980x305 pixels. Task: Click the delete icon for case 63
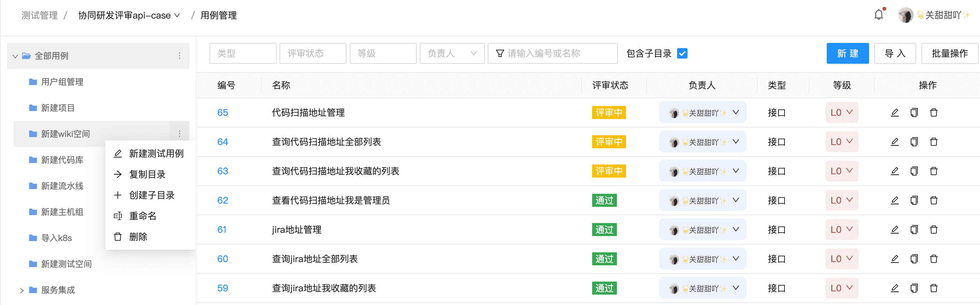coord(934,171)
